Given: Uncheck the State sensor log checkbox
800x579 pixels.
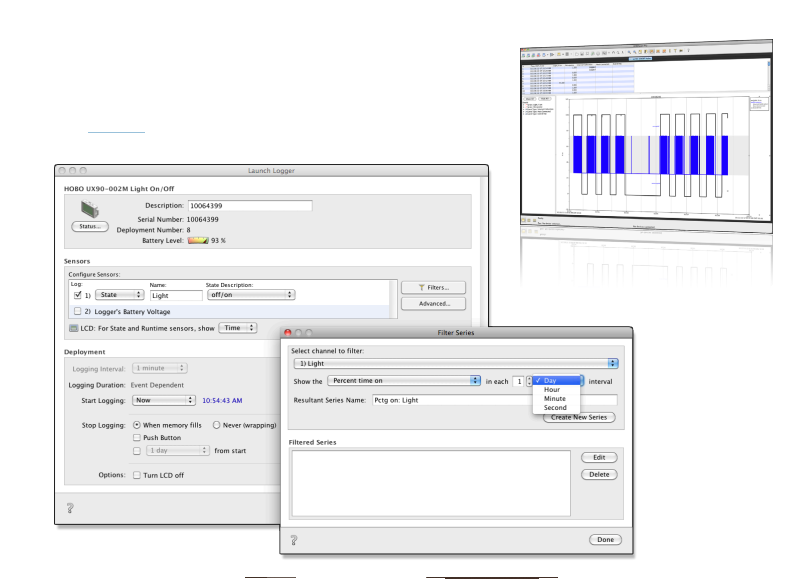Looking at the screenshot, I should click(78, 296).
